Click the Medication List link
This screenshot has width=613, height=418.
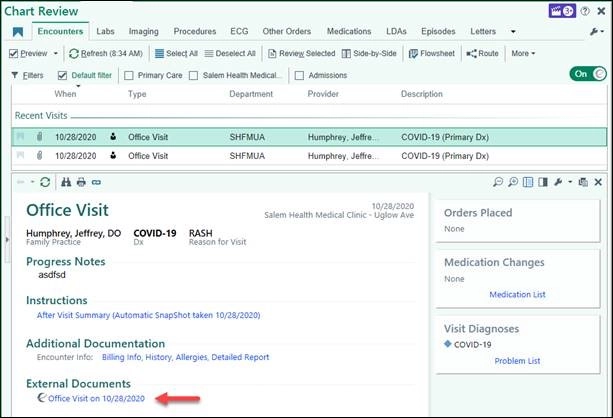[517, 294]
